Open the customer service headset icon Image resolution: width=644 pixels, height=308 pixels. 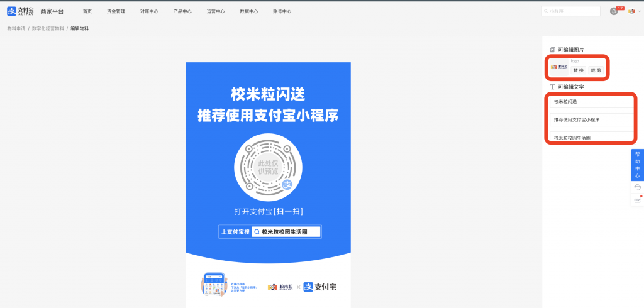(x=638, y=187)
